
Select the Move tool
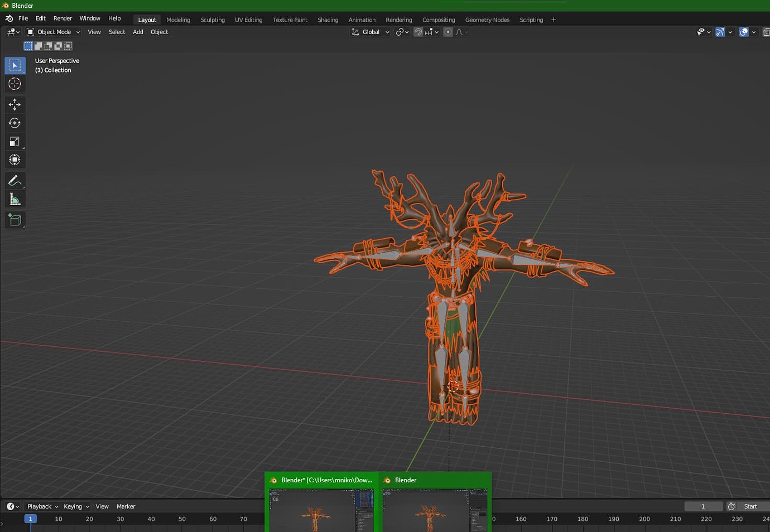15,104
